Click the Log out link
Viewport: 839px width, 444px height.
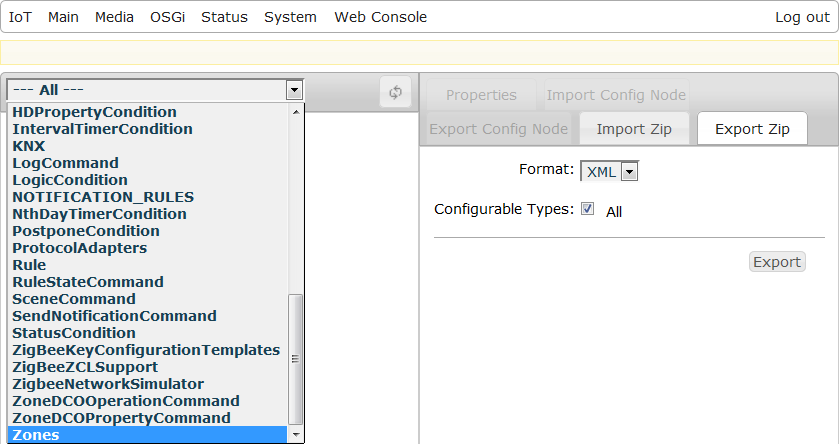(802, 17)
